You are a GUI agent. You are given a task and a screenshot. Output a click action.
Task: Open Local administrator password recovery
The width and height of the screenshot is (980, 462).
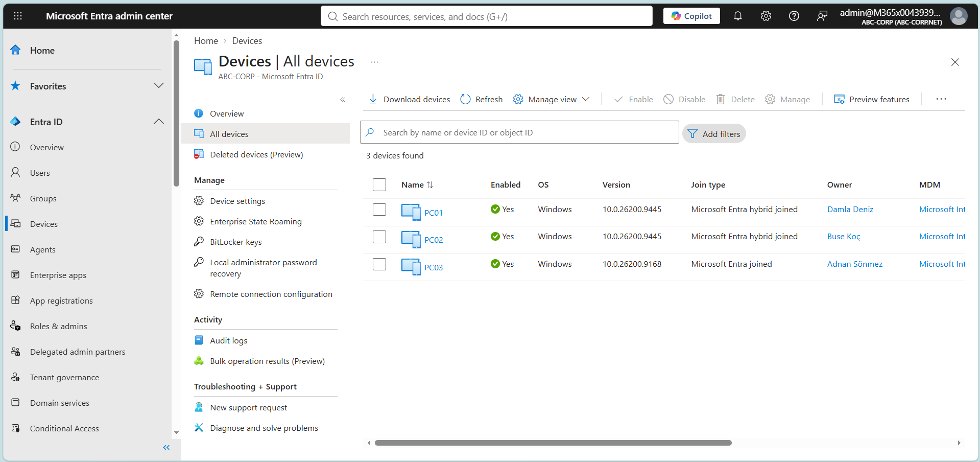click(x=264, y=268)
